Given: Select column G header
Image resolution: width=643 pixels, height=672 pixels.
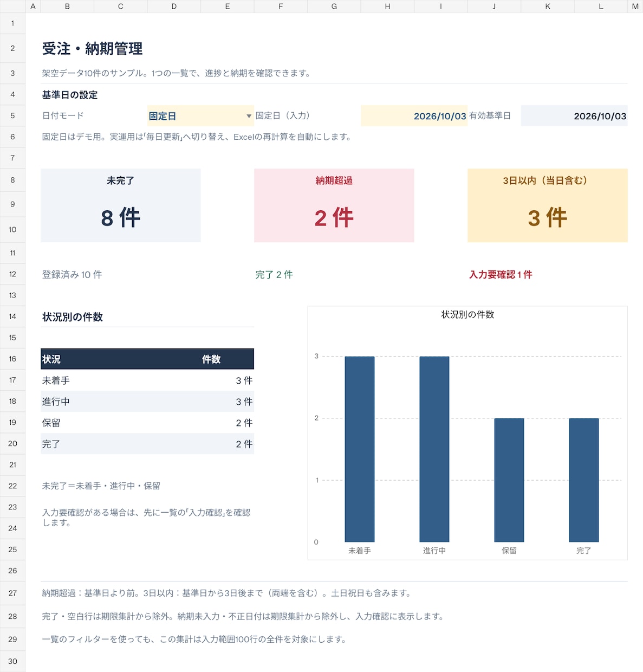Looking at the screenshot, I should (334, 7).
